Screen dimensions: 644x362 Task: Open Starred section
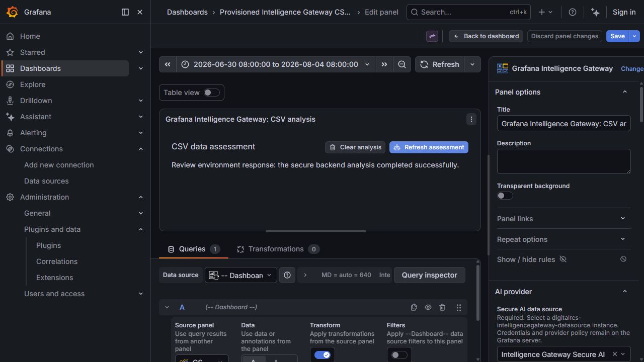[x=32, y=52]
